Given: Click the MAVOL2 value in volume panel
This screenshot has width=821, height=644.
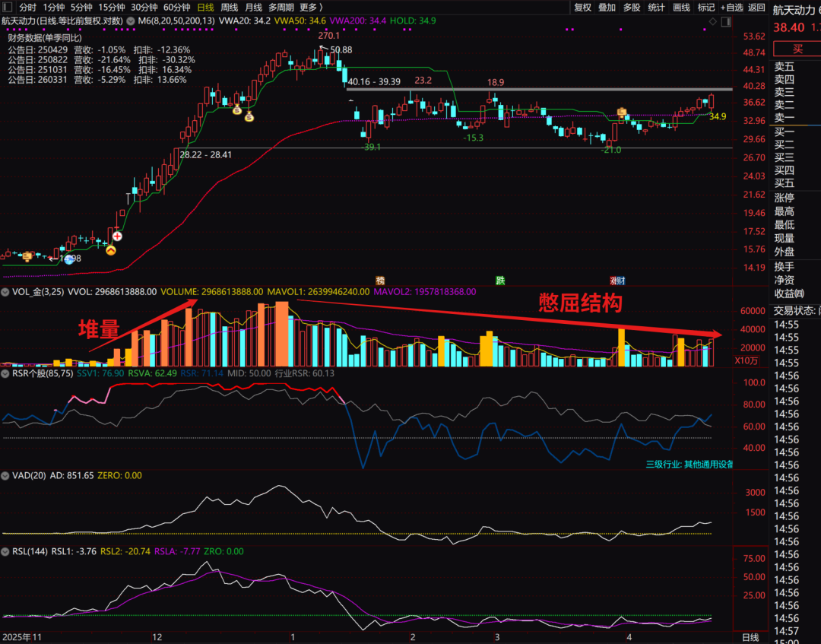Looking at the screenshot, I should tap(425, 292).
